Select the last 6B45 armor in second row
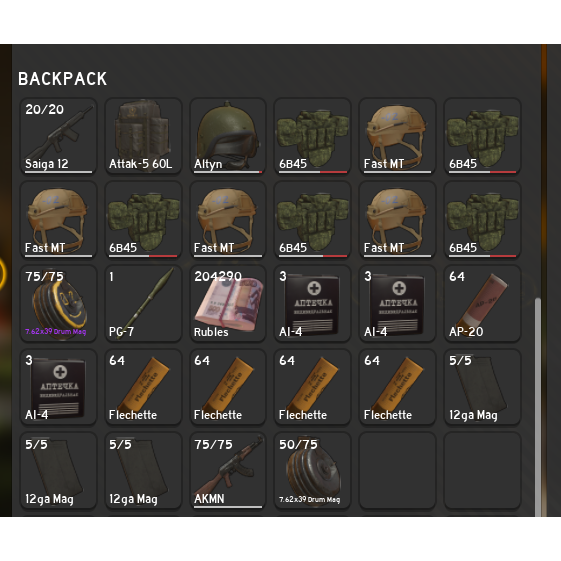Viewport: 561px width, 561px height. click(x=482, y=220)
